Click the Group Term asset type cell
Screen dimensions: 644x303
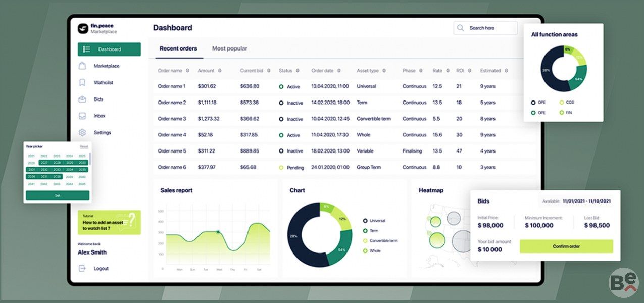click(x=369, y=167)
